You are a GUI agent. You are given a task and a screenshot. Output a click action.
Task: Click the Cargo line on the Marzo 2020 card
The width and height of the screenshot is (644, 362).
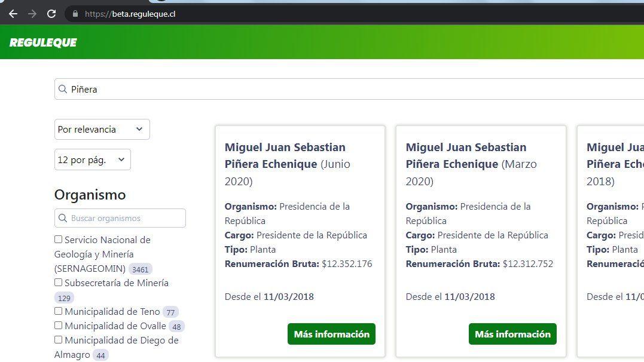point(477,235)
